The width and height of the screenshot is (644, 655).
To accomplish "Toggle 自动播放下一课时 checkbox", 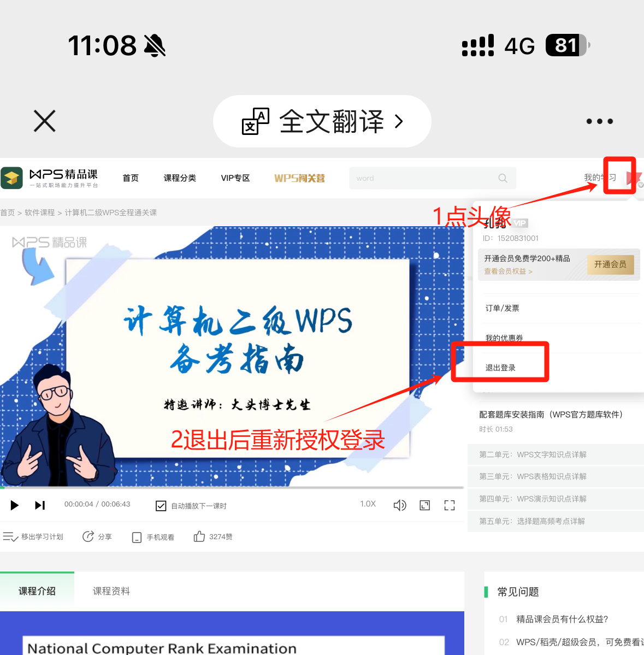I will (x=161, y=506).
